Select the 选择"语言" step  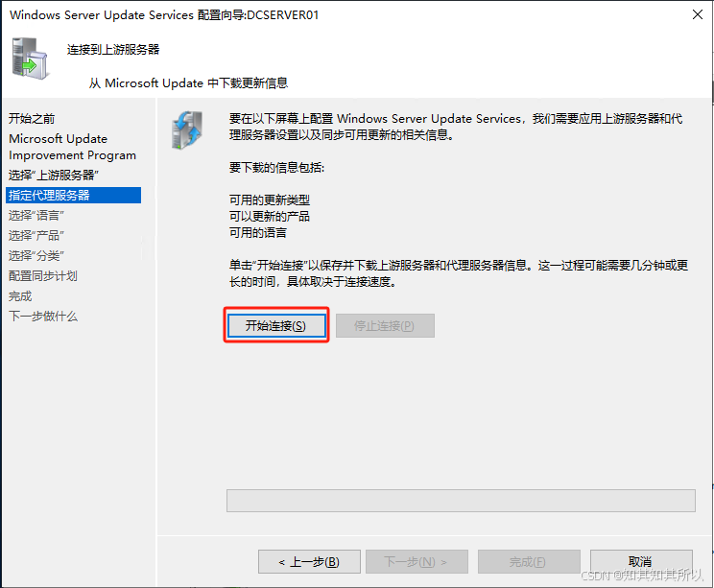click(x=36, y=215)
